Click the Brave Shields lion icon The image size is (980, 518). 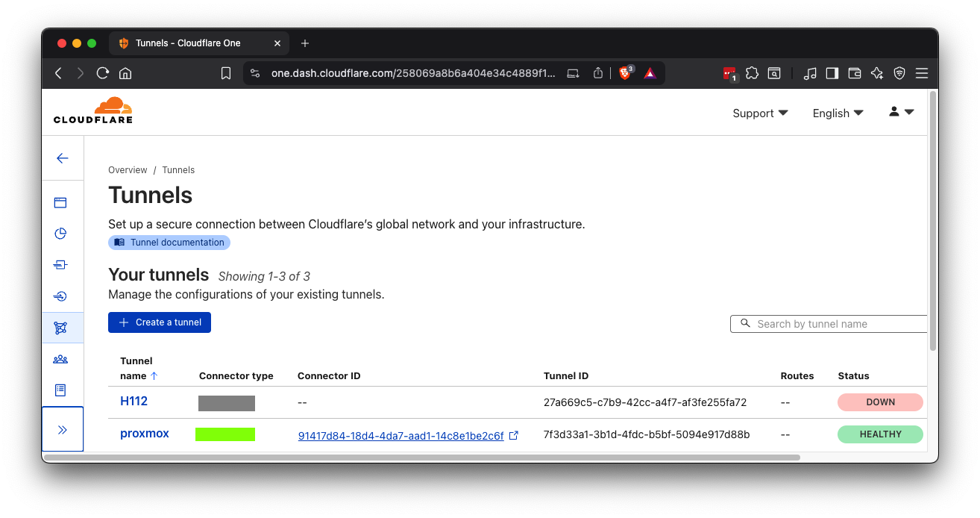(x=625, y=73)
